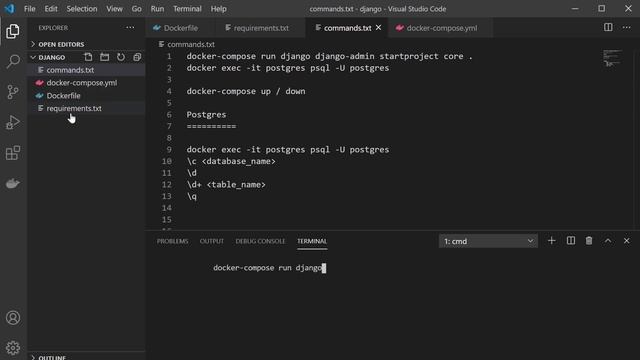Click the '\d+ <table_name>' line

pos(226,184)
